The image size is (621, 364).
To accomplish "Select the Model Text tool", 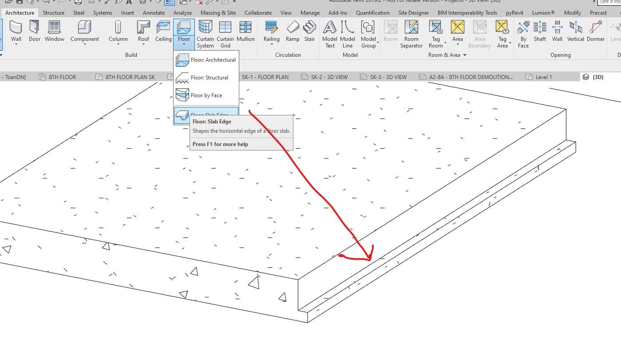I will (329, 33).
